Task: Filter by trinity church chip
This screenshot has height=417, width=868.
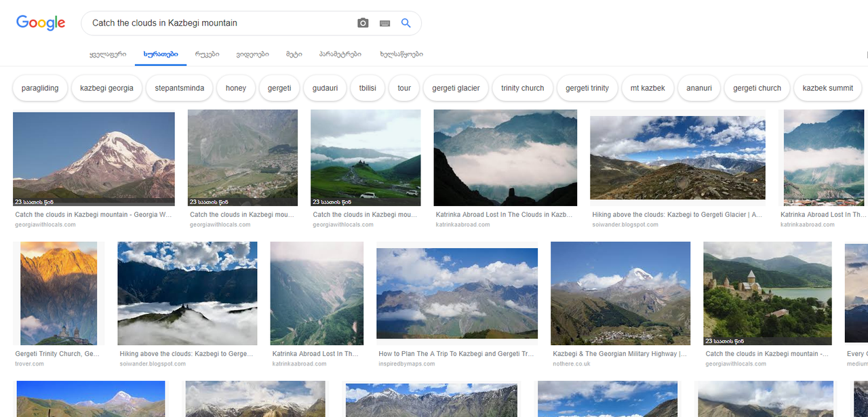Action: pyautogui.click(x=523, y=88)
